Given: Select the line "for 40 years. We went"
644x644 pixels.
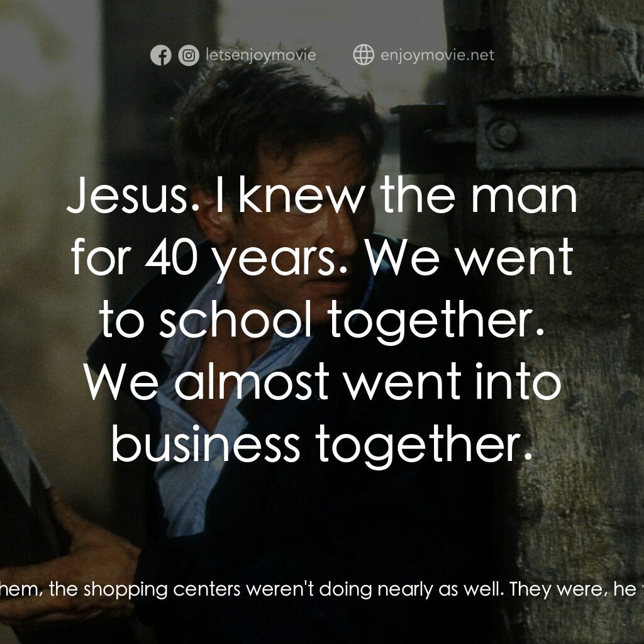Looking at the screenshot, I should [322, 258].
